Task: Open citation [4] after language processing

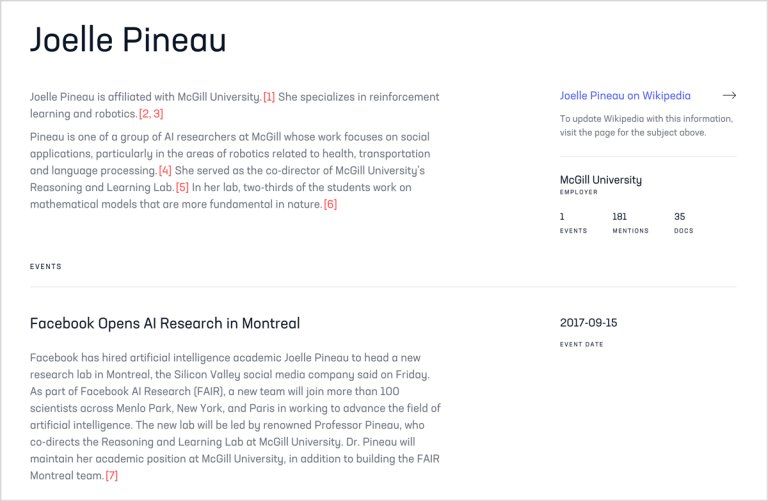Action: [165, 170]
